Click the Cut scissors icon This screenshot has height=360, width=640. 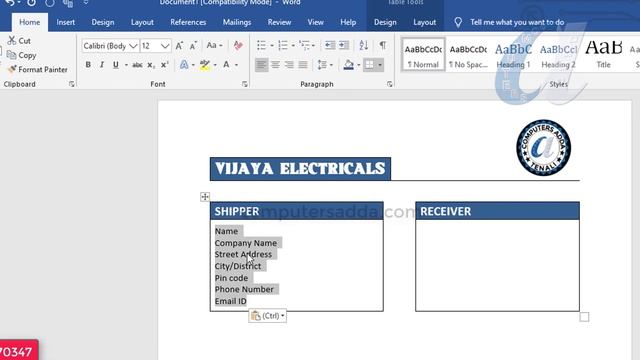coord(12,40)
